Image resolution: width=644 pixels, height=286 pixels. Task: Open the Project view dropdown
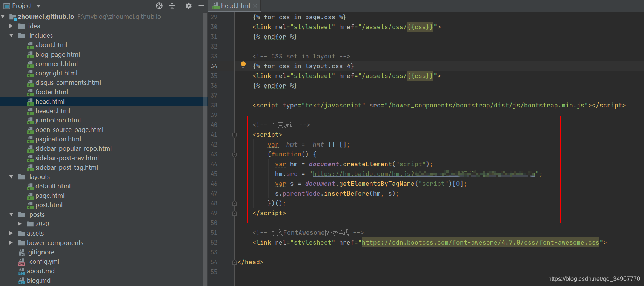click(x=38, y=6)
